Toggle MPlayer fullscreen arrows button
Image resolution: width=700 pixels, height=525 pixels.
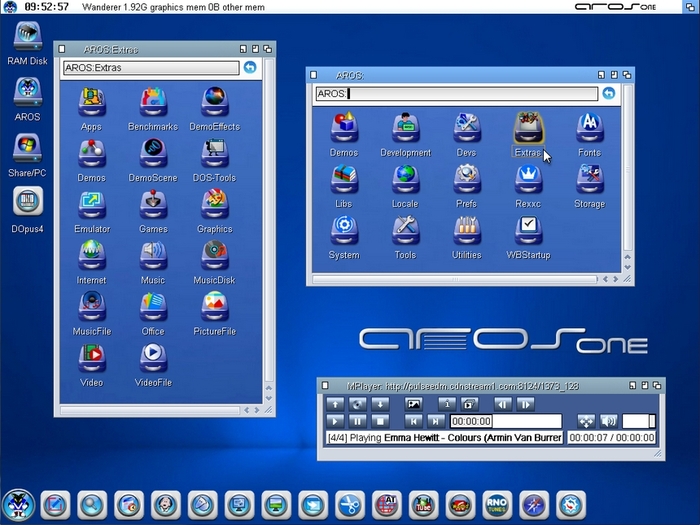(586, 421)
